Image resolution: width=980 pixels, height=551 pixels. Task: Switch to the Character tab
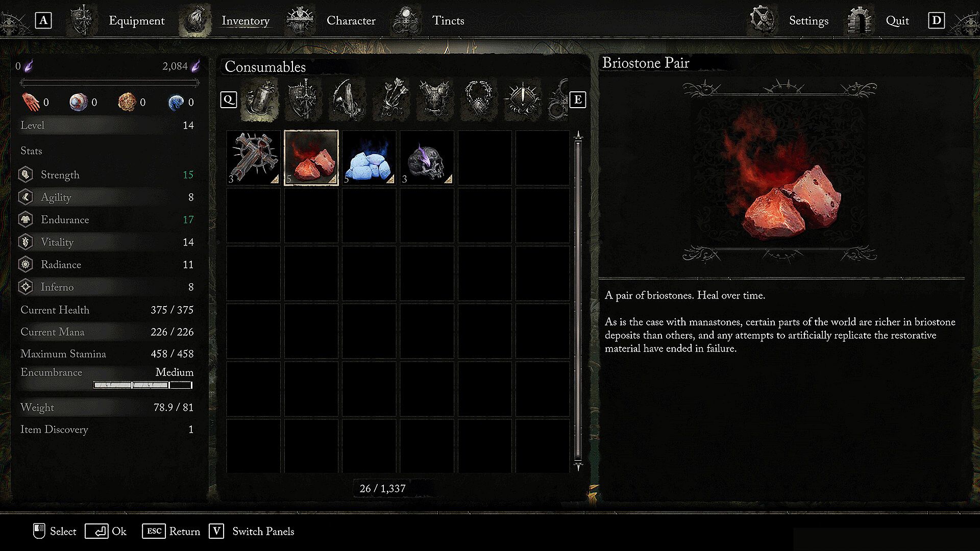[351, 20]
